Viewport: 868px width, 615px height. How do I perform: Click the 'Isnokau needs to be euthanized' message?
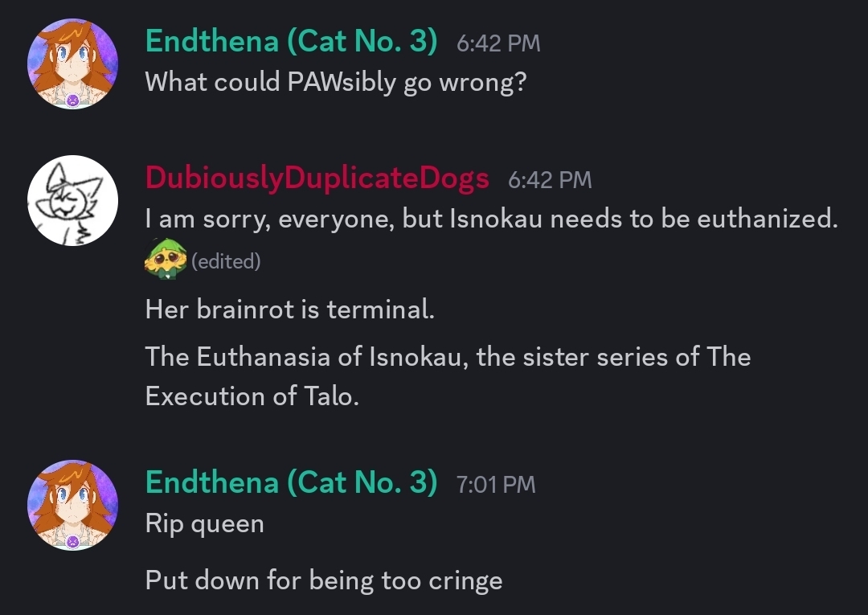(x=491, y=219)
